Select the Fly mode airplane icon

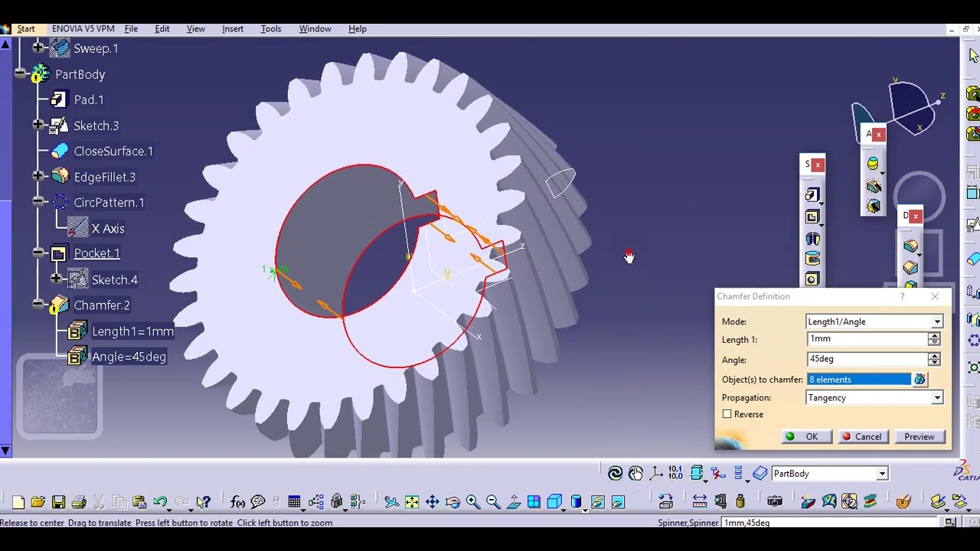(x=391, y=502)
